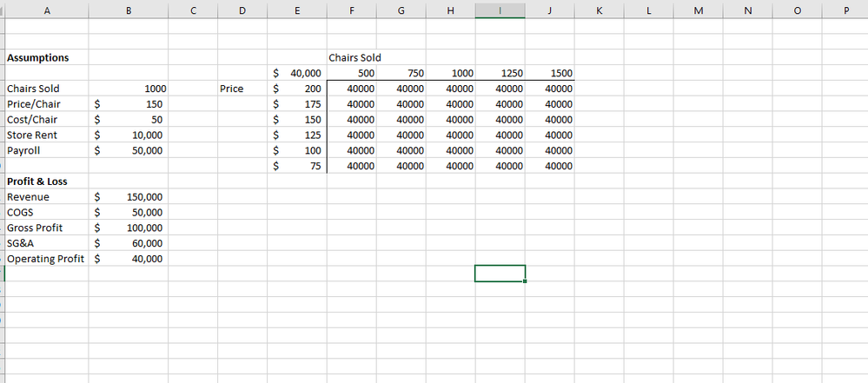The image size is (868, 383).
Task: Click the Payroll label cell
Action: 47,150
